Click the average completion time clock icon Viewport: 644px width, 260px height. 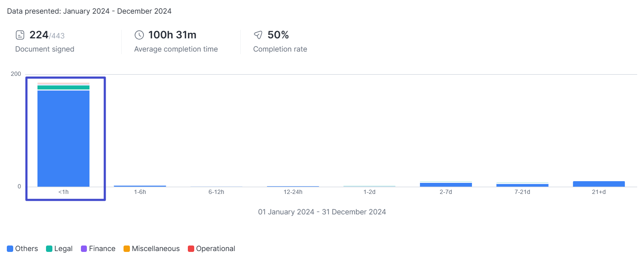(x=139, y=35)
